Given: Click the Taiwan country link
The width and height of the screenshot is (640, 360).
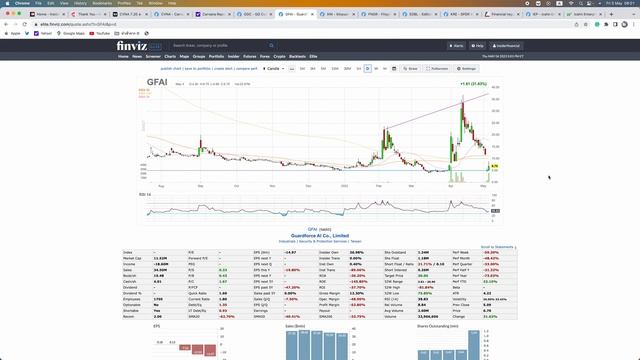Looking at the screenshot, I should click(x=356, y=241).
